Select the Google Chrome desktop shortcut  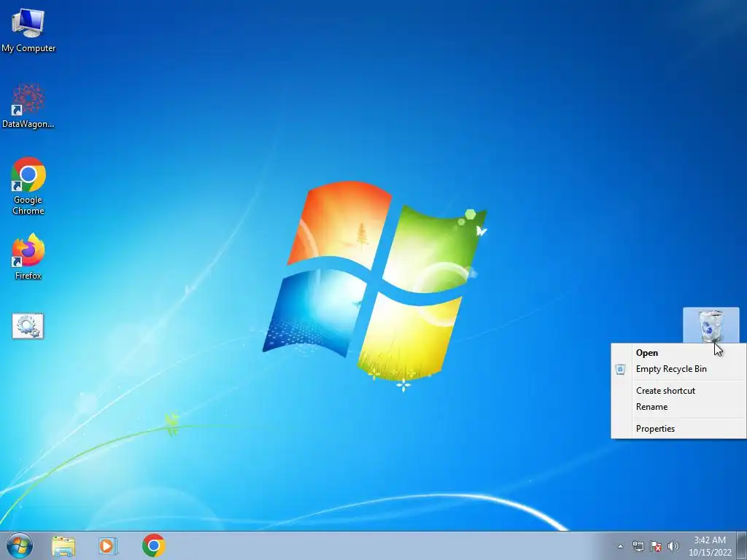pyautogui.click(x=28, y=186)
